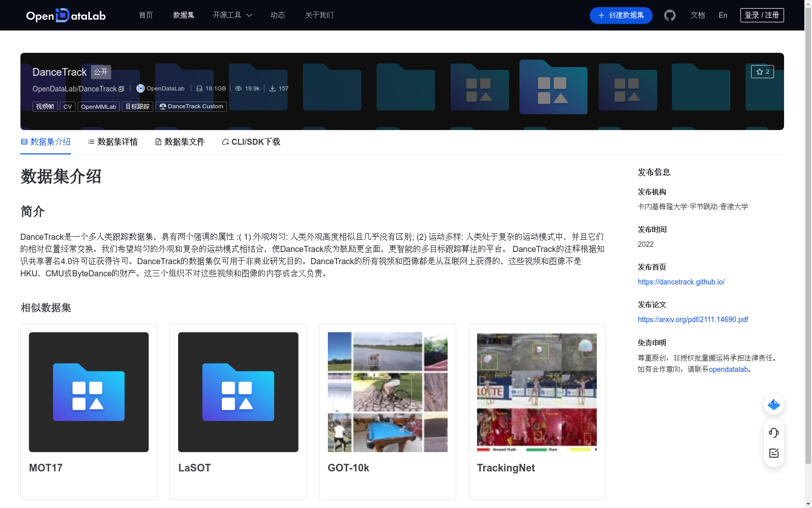Open the LaSOT dataset thumbnail
812x508 pixels.
point(238,392)
